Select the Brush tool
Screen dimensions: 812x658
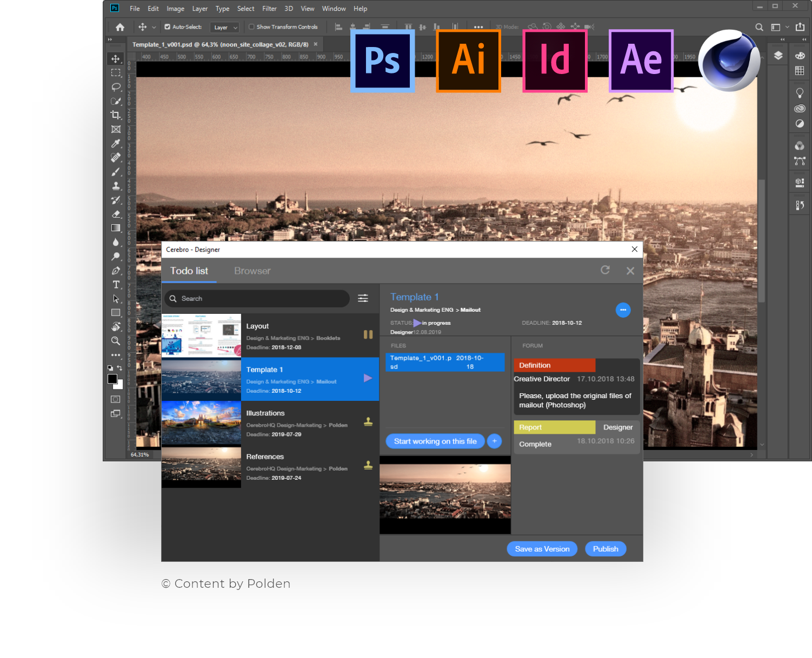(x=116, y=172)
